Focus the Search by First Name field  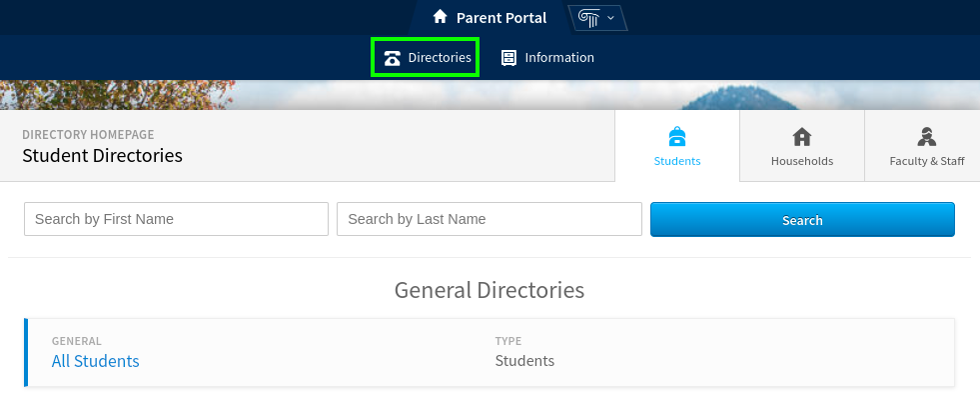[176, 219]
